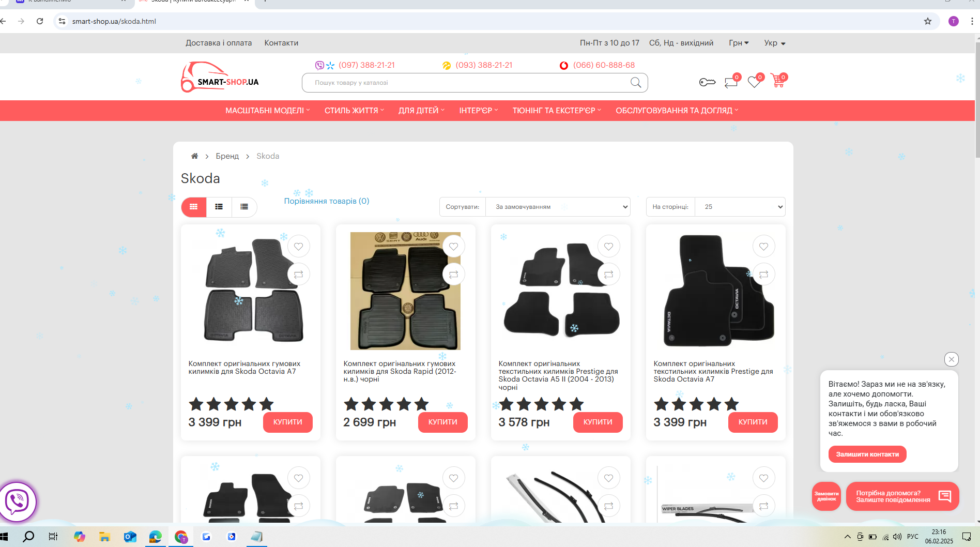The image size is (980, 547).
Task: Open the Chrome profile avatar
Action: (x=954, y=21)
